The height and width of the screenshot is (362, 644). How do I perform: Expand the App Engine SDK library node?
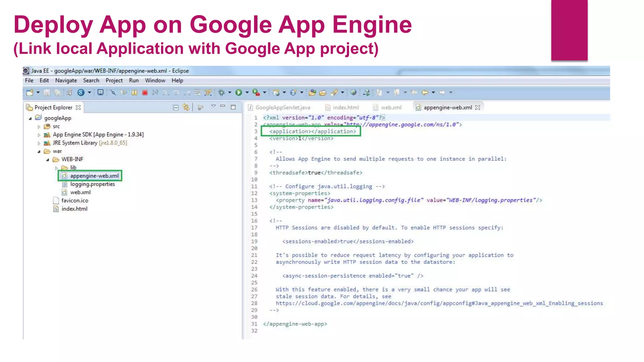[39, 135]
